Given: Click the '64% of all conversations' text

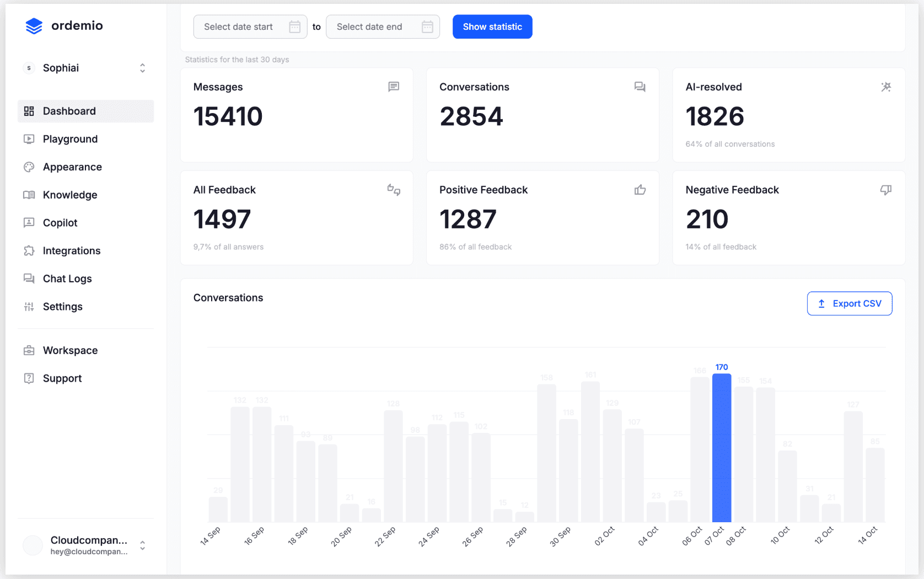Looking at the screenshot, I should (730, 144).
